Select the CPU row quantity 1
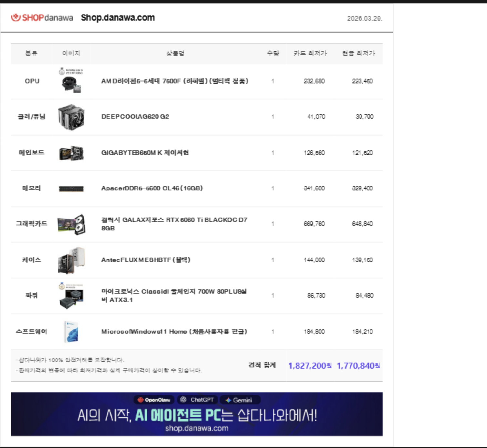487x448 pixels. pos(273,81)
